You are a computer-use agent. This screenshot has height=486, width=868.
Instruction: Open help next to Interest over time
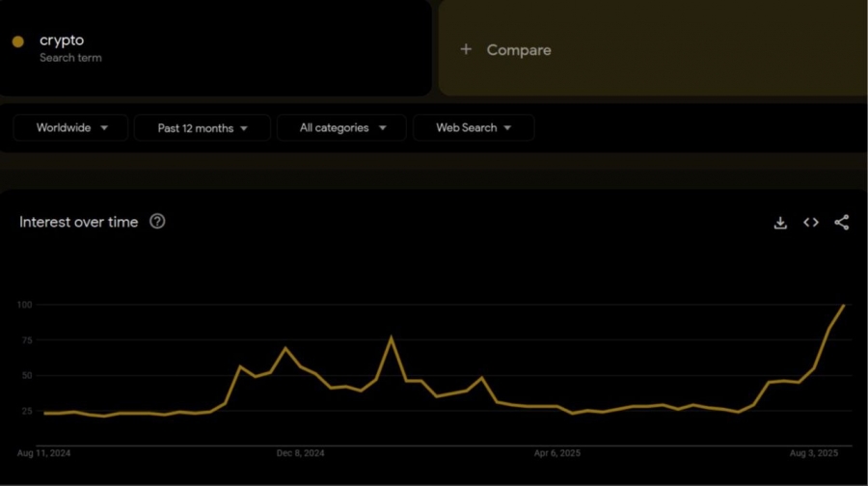coord(157,222)
